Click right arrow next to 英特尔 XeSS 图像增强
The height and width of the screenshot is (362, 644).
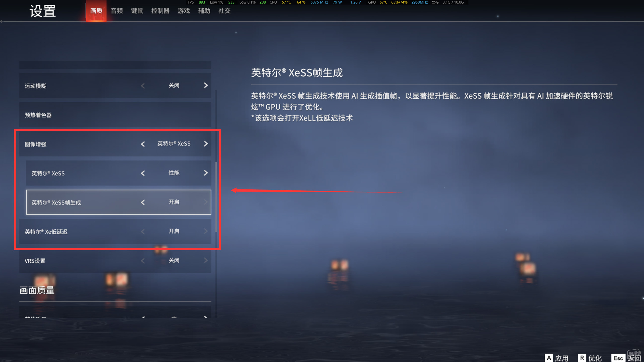(206, 144)
